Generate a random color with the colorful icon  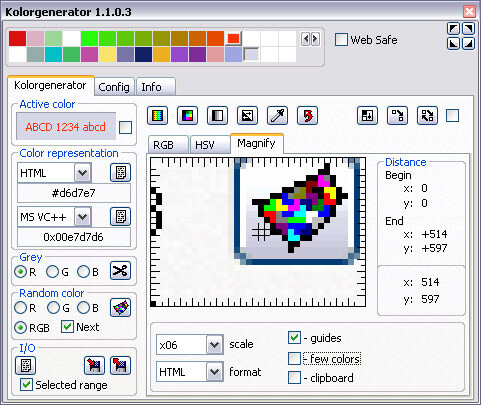pyautogui.click(x=120, y=307)
